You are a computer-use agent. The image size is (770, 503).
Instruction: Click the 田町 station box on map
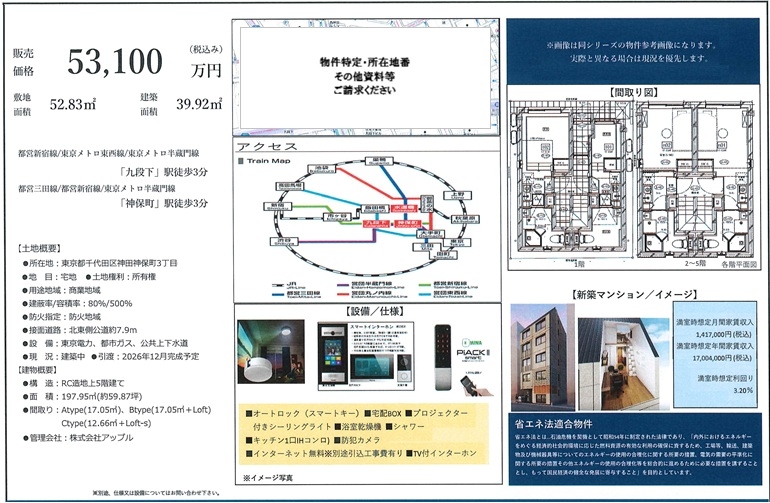443,254
